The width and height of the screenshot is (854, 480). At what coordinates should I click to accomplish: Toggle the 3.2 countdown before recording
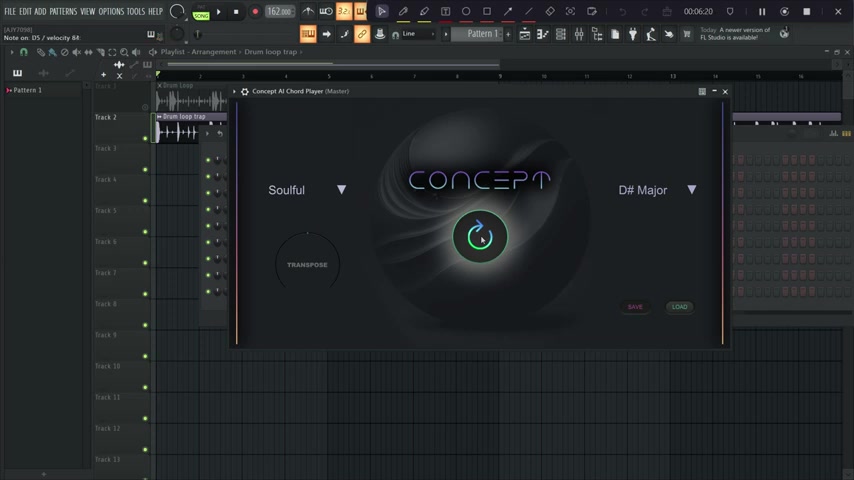click(344, 11)
